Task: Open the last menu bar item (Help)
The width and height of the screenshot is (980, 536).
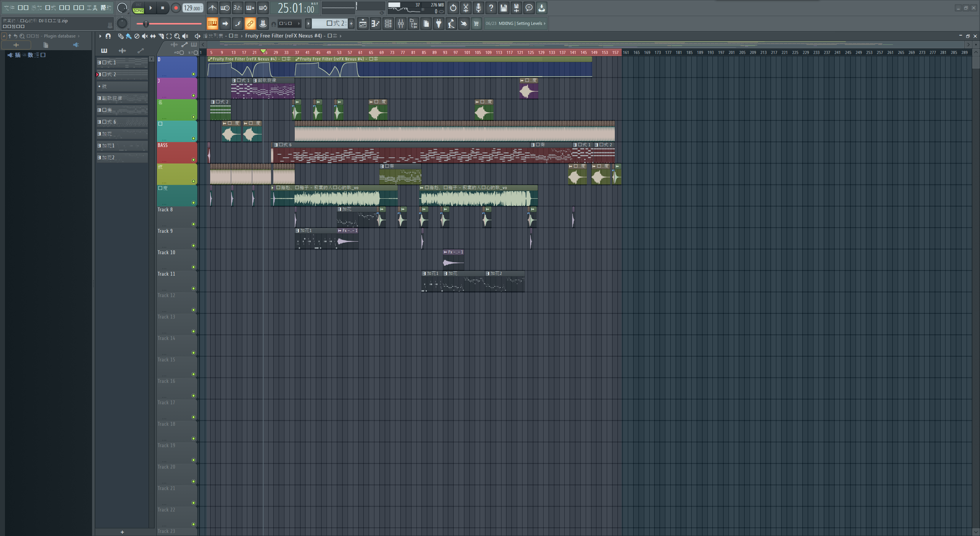Action: pos(106,8)
